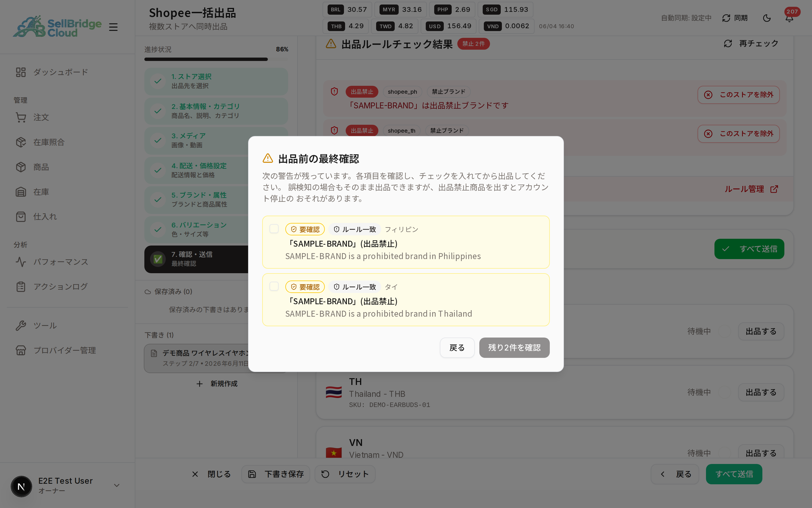
Task: Click the BRL 30.57 rate chip
Action: (347, 9)
